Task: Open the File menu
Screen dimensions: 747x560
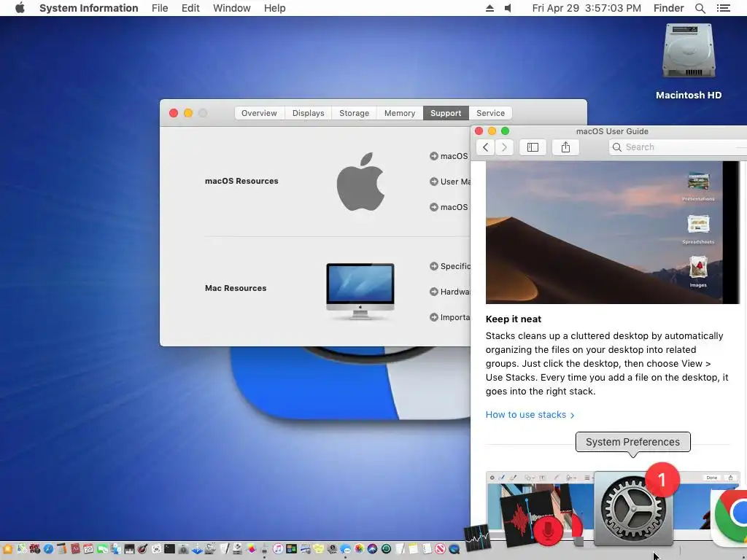Action: 160,8
